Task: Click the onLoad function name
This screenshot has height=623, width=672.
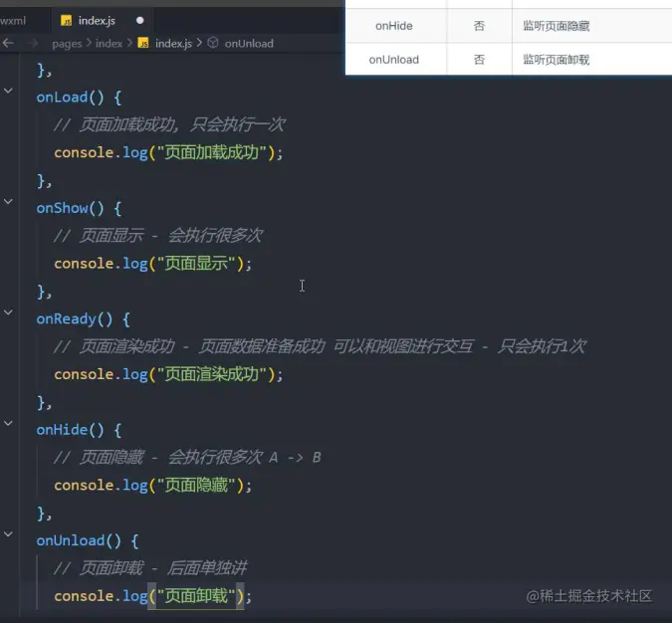Action: coord(62,98)
